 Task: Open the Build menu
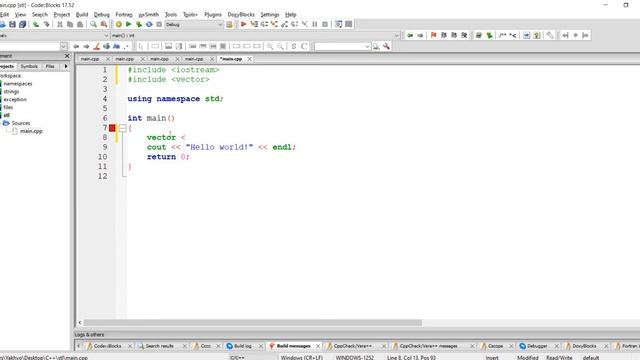click(82, 14)
